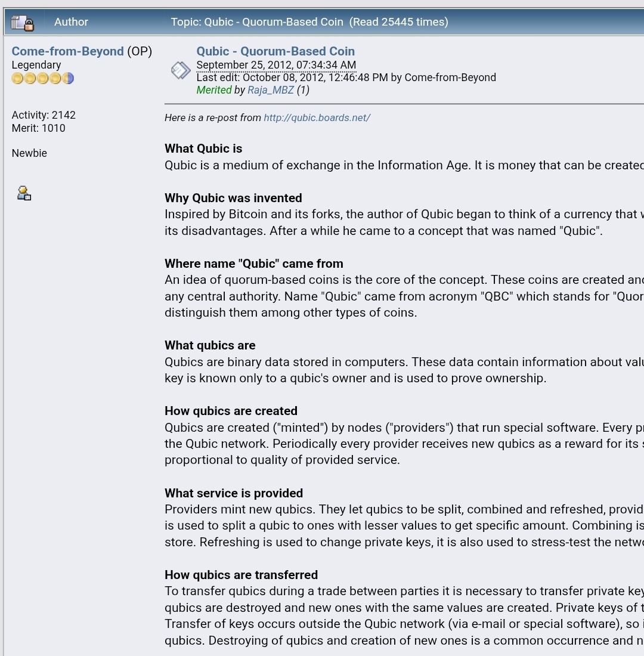Viewport: 644px width, 656px height.
Task: Click the 'Newbie' custom title text
Action: (x=29, y=153)
